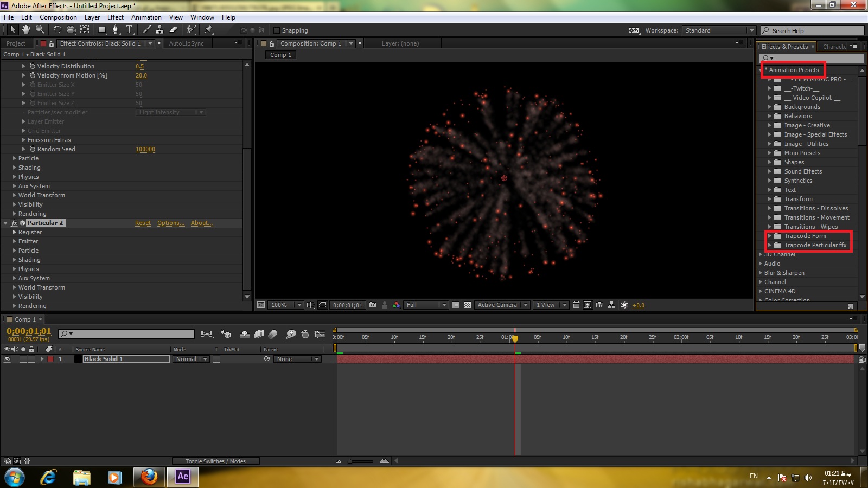Expand the Emission Extras group

(23, 140)
